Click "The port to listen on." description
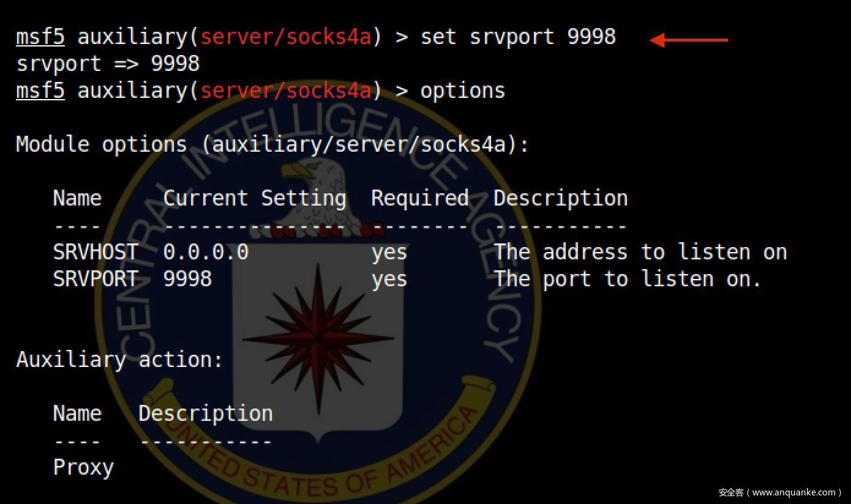The width and height of the screenshot is (851, 504). point(628,279)
